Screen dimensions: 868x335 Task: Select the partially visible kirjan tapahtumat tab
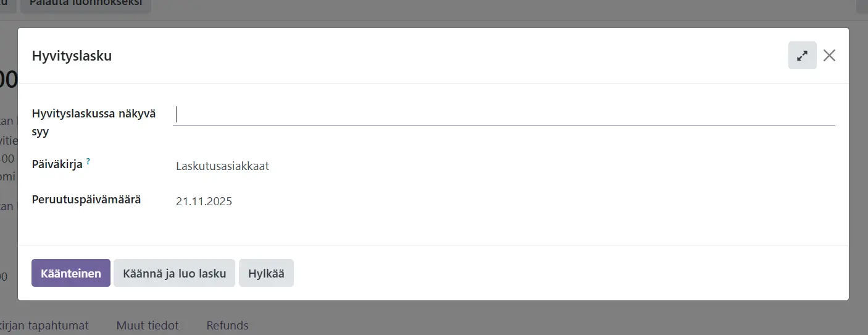(44, 325)
